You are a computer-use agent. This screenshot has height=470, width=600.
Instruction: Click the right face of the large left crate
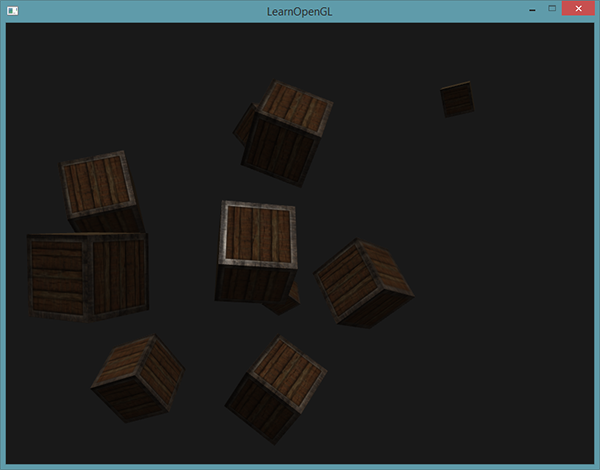click(119, 274)
